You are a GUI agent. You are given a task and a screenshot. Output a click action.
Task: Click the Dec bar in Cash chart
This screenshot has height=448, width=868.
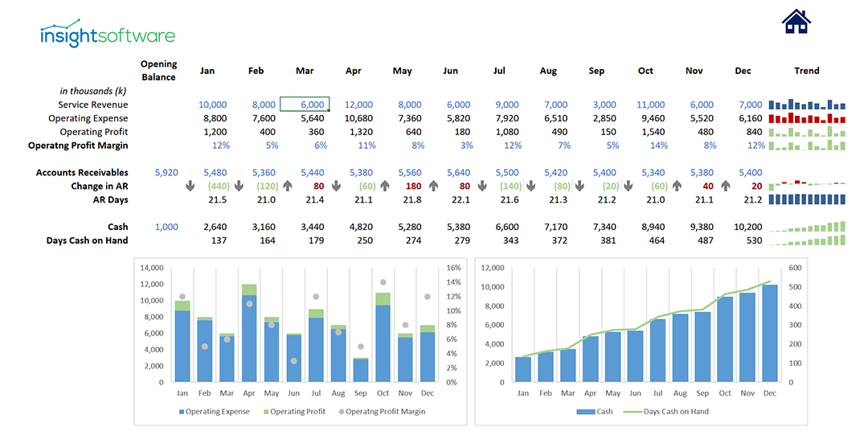769,333
